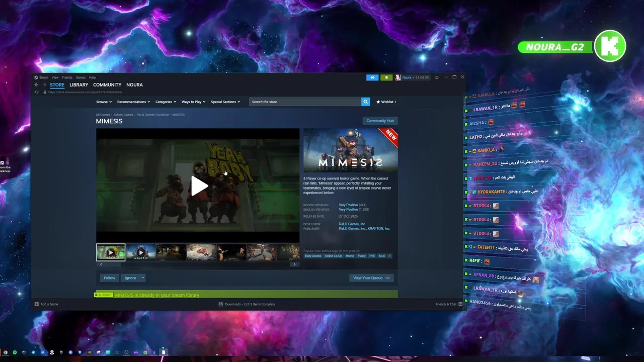Viewport: 644px width, 362px height.
Task: Click the Steam logo in menu bar
Action: (x=36, y=77)
